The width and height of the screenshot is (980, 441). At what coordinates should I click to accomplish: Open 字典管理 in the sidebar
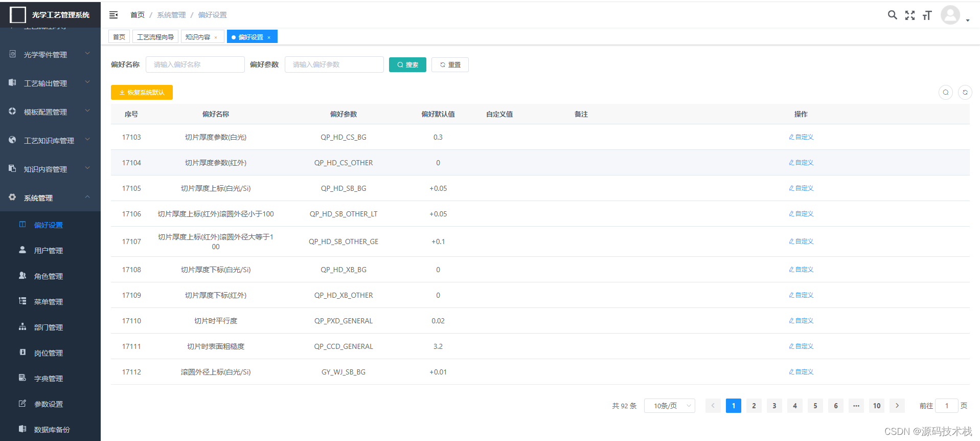tap(50, 378)
